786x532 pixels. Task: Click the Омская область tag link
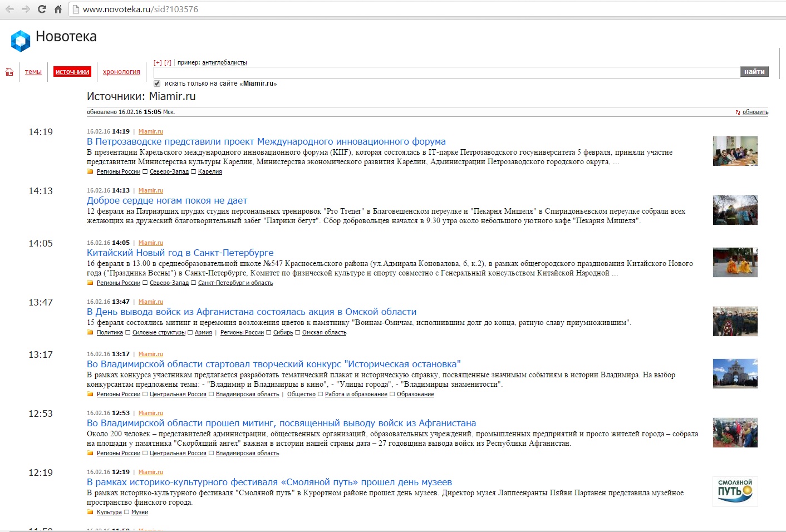324,332
